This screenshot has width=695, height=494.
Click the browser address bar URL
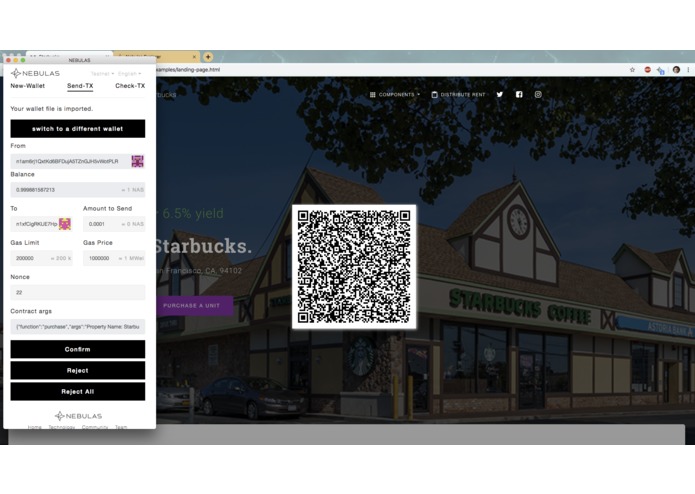(188, 70)
